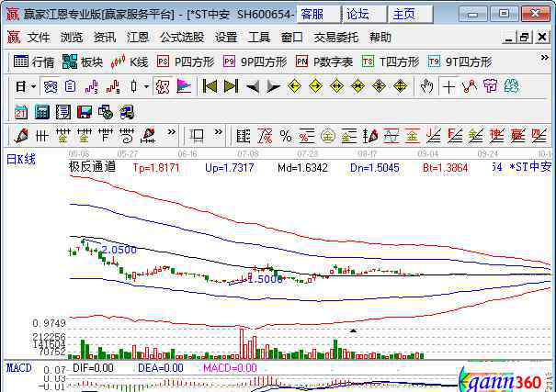Open the calculator icon
Screen dimensions: 556x392
[x=42, y=112]
